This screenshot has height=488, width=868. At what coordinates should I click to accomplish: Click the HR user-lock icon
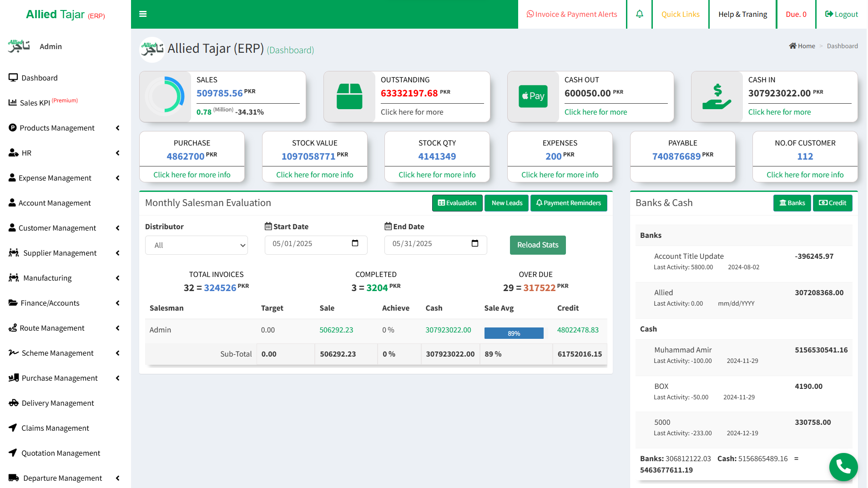pos(13,153)
